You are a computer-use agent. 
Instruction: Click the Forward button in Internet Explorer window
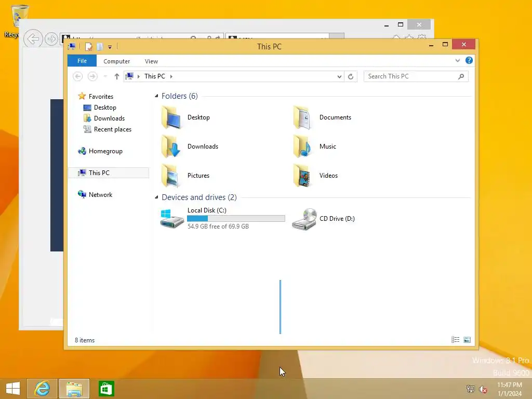pos(51,39)
